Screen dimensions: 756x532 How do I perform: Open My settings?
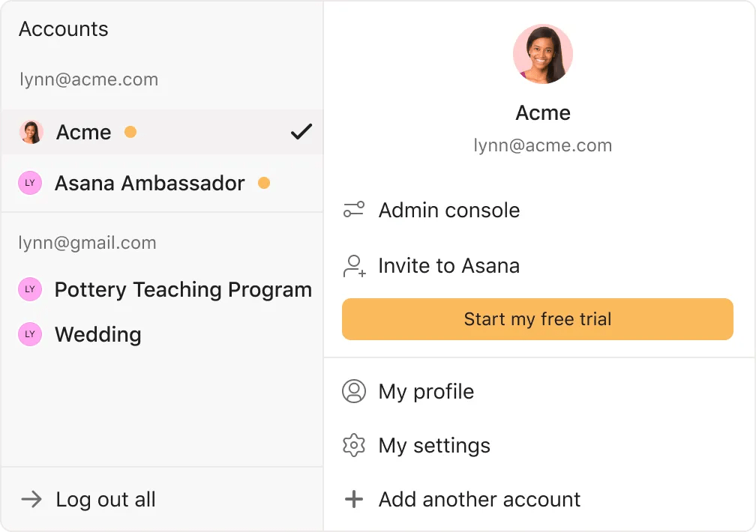point(434,446)
